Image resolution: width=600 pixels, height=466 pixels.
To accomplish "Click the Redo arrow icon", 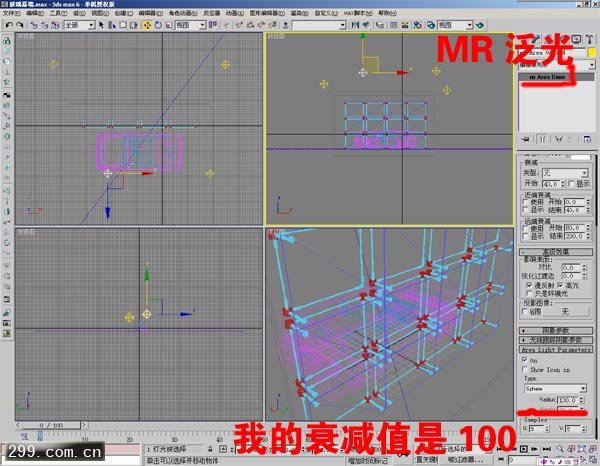I will (20, 25).
